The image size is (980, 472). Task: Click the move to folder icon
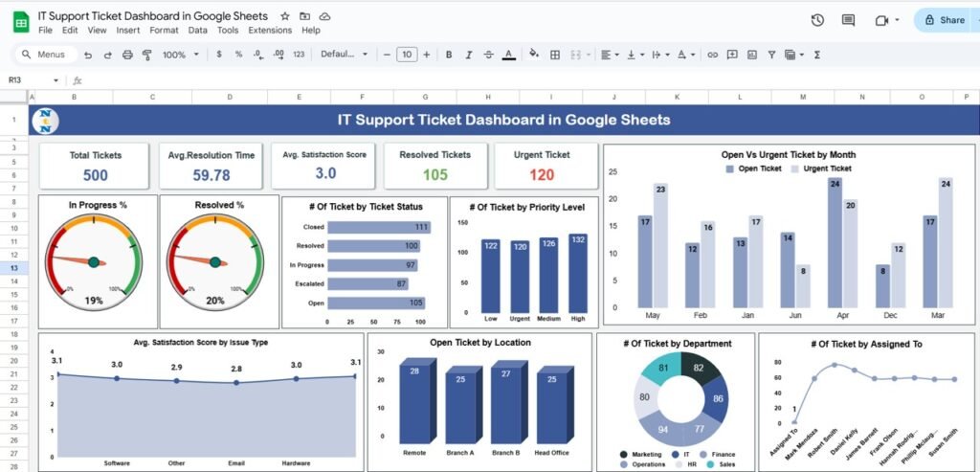[x=304, y=16]
